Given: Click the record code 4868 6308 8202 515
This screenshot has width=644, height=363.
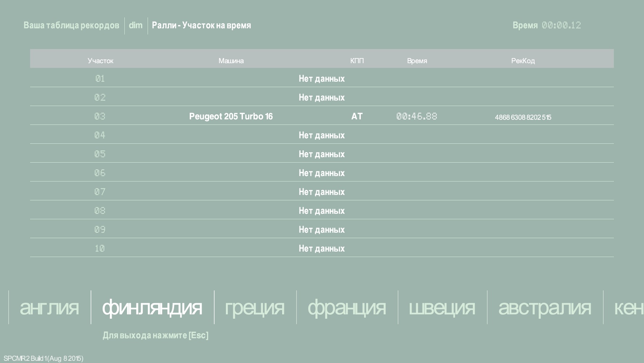Looking at the screenshot, I should pos(523,117).
